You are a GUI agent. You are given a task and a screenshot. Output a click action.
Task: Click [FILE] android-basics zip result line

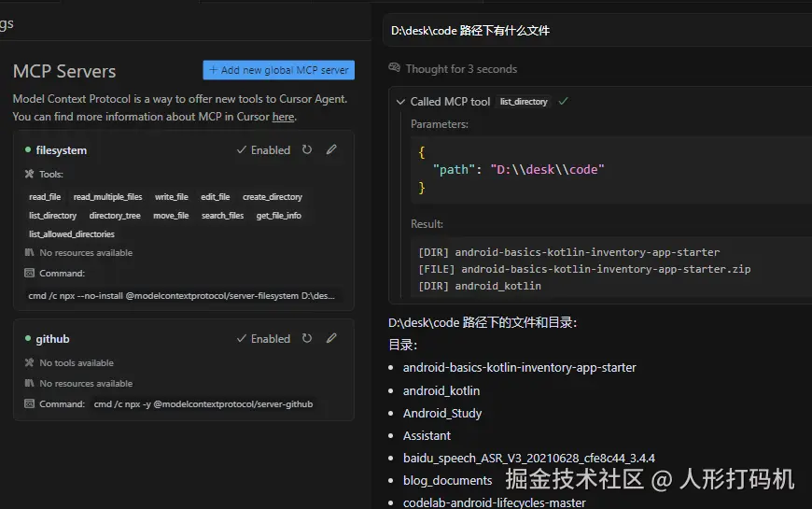584,269
